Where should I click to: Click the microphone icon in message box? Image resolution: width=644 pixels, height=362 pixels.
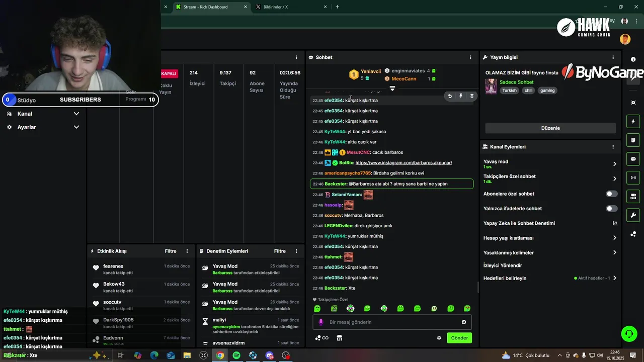321,322
